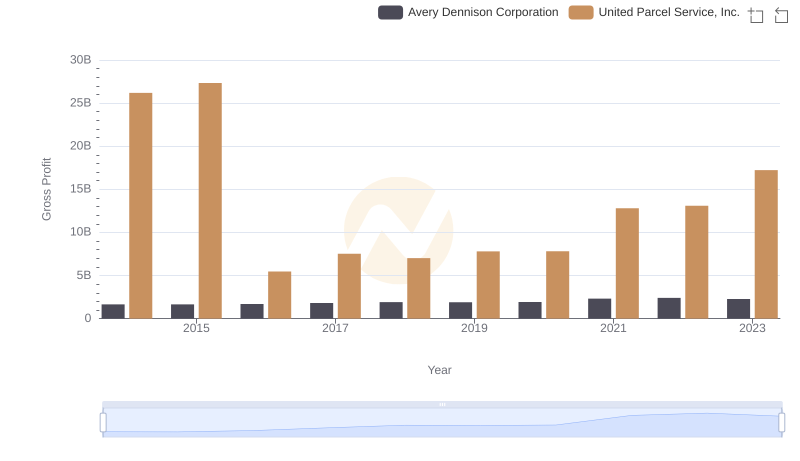Click the 2022 United Parcel Service bar
The height and width of the screenshot is (461, 800).
click(696, 262)
